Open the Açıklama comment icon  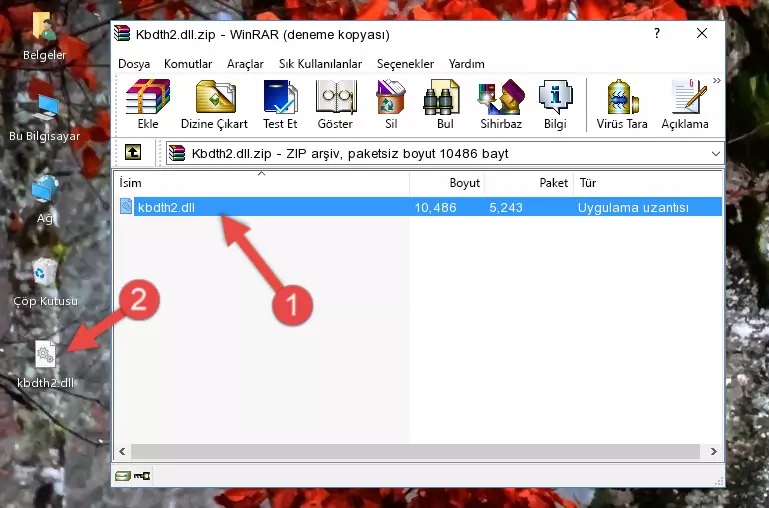coord(685,104)
